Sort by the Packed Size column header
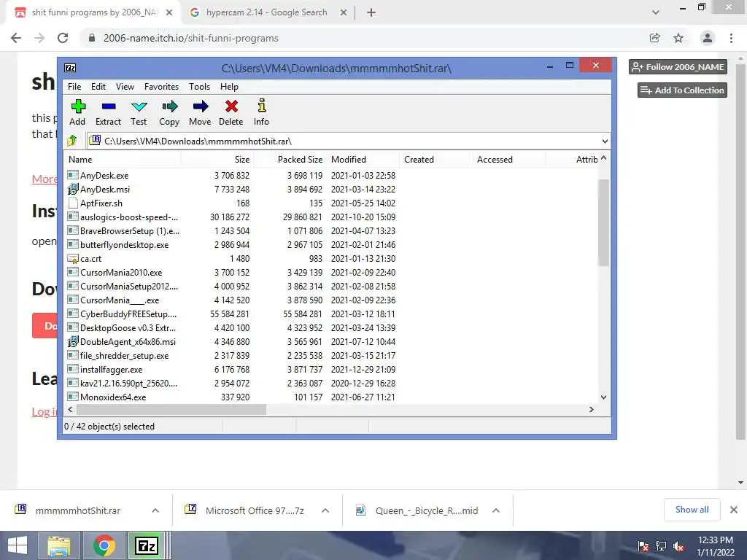747x560 pixels. (290, 160)
